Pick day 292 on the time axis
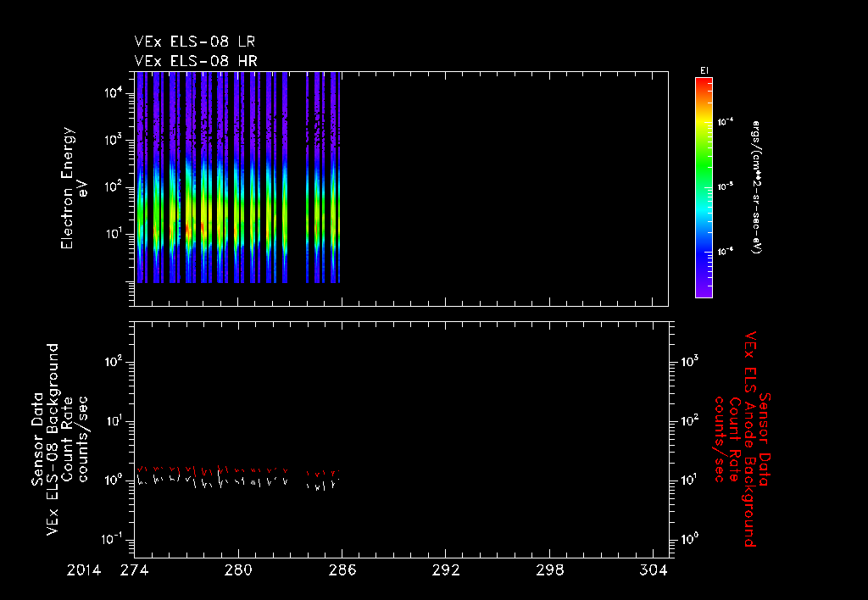The height and width of the screenshot is (600, 868). coord(445,570)
